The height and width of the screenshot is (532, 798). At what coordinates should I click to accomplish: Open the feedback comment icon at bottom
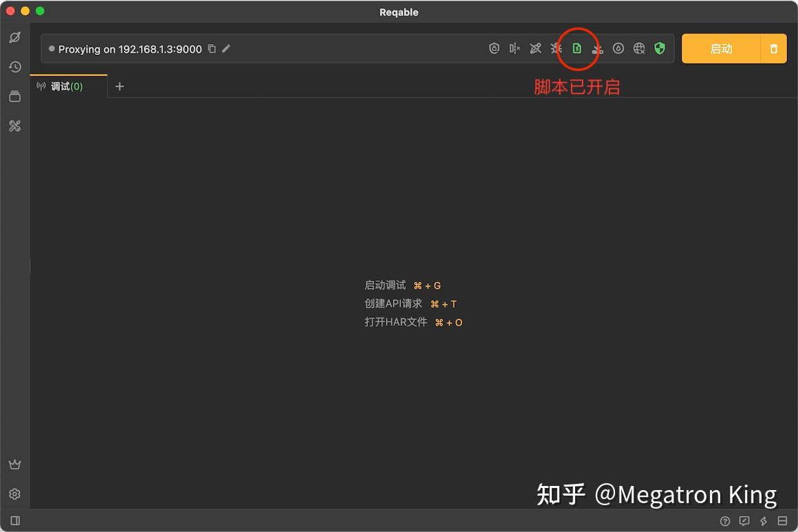744,521
